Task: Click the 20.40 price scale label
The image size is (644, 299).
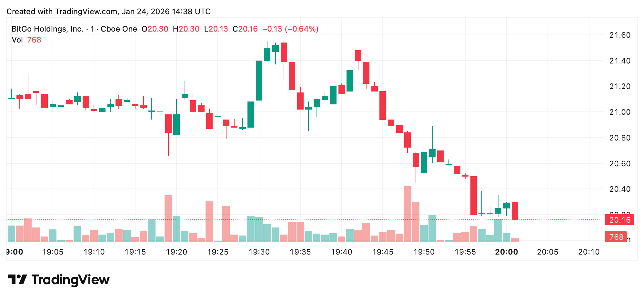Action: coord(619,189)
